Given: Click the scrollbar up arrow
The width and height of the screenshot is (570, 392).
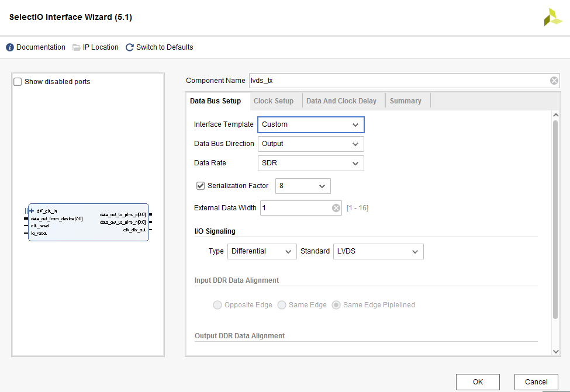Looking at the screenshot, I should [555, 115].
